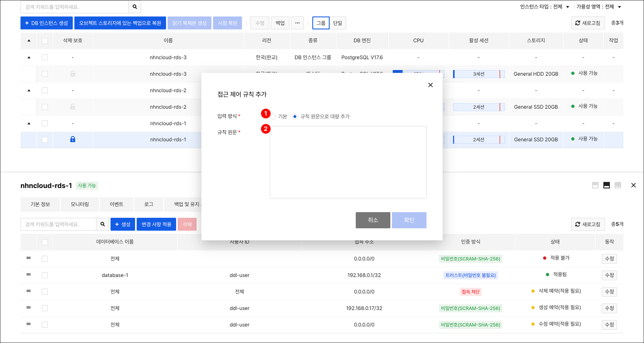Collapse all groups via header arrow
The width and height of the screenshot is (644, 343).
tap(29, 41)
